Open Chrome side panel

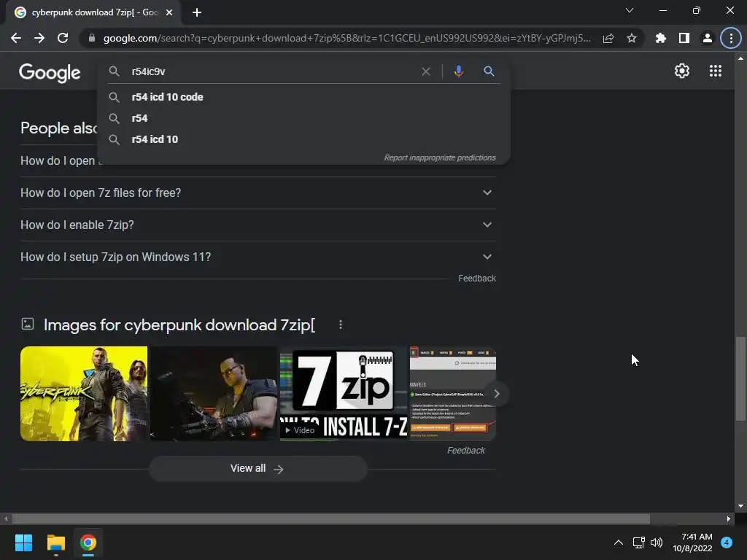(x=684, y=38)
